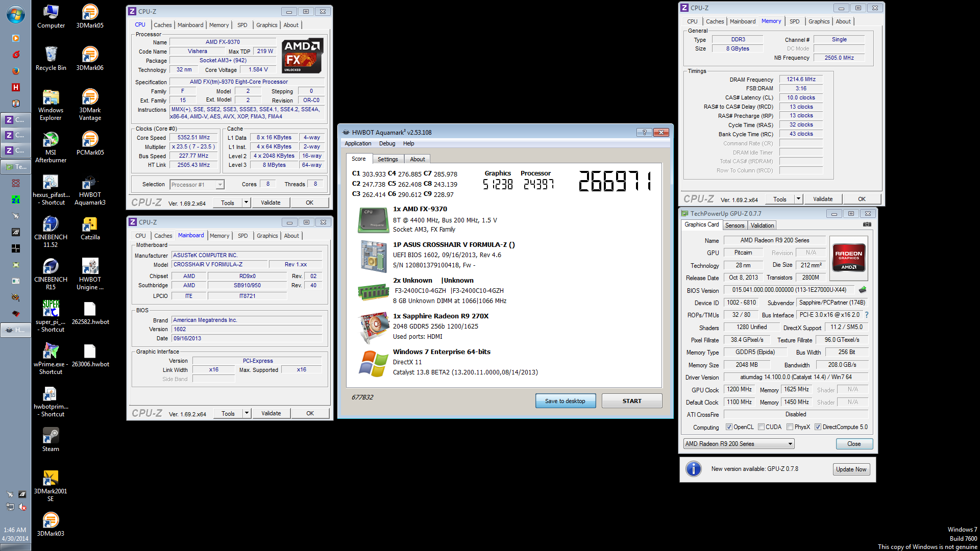Open the 263006.hwbot file
The width and height of the screenshot is (980, 551).
(90, 355)
